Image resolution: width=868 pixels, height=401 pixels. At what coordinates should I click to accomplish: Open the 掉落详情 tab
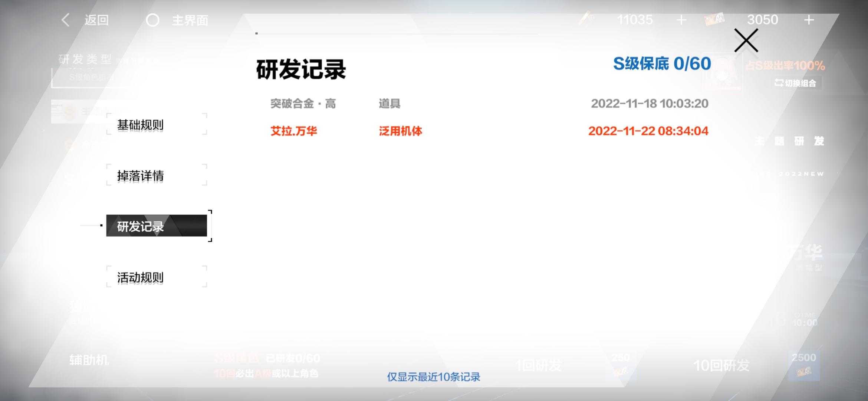click(x=157, y=175)
